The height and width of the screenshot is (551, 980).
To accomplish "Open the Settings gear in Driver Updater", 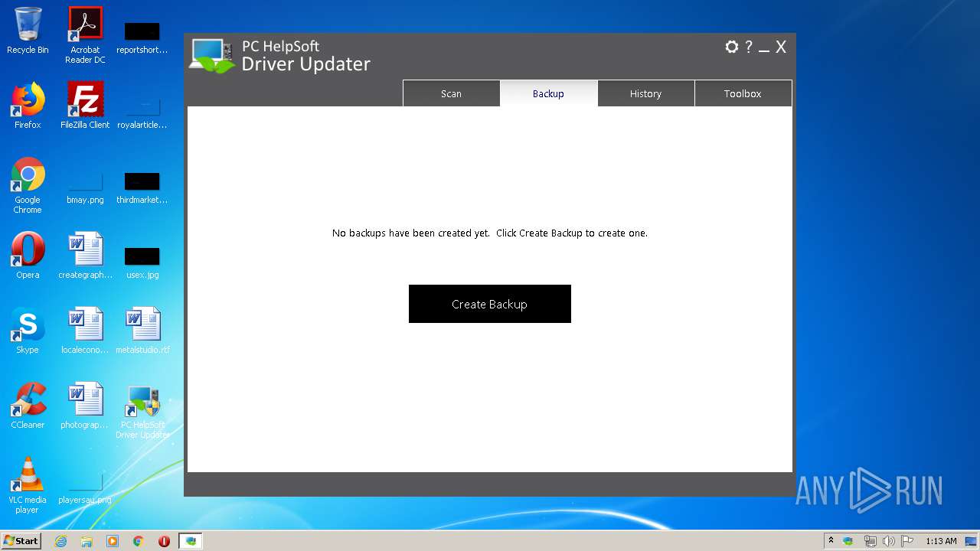I will click(x=731, y=47).
